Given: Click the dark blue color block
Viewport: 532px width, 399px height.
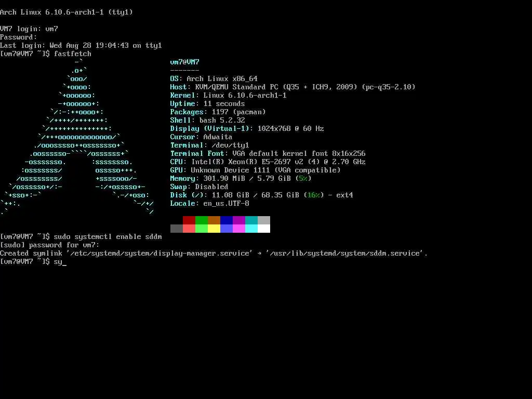Looking at the screenshot, I should click(x=227, y=220).
